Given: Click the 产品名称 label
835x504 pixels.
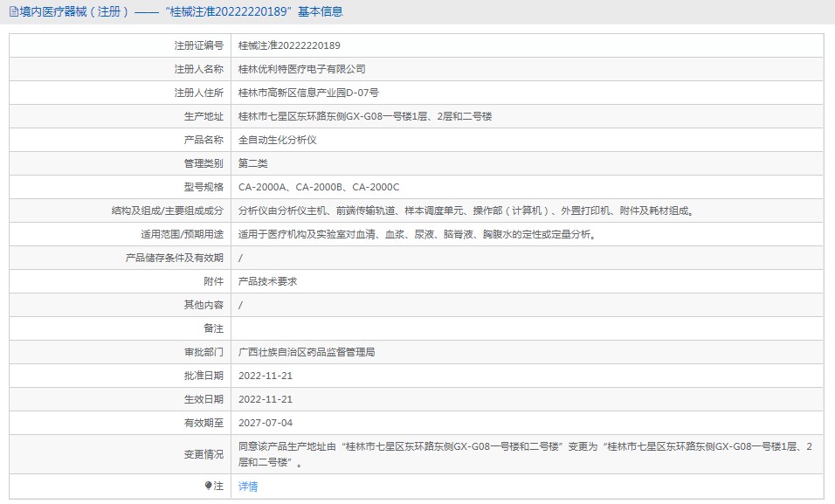Looking at the screenshot, I should click(204, 140).
